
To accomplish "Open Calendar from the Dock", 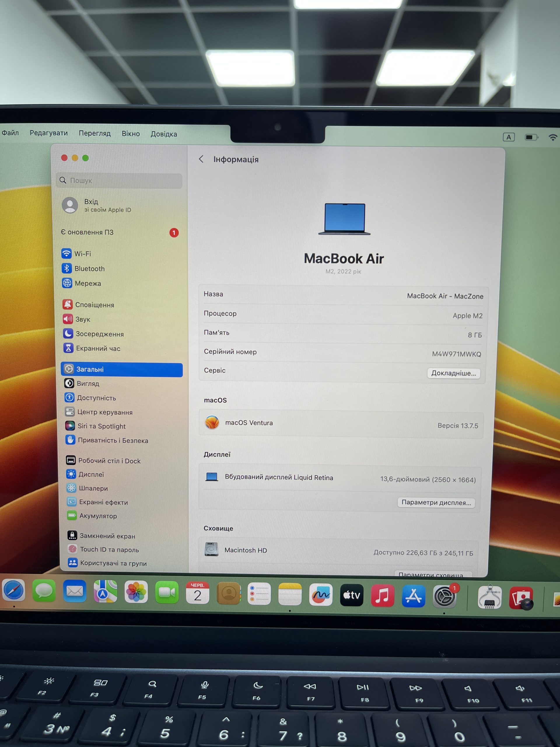I will tap(197, 593).
